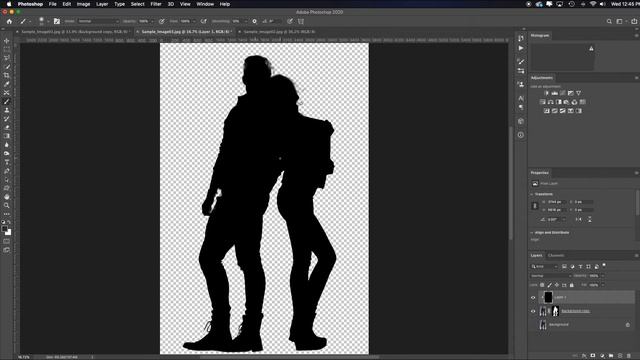Delete layer trash icon
640x360 pixels.
point(629,356)
